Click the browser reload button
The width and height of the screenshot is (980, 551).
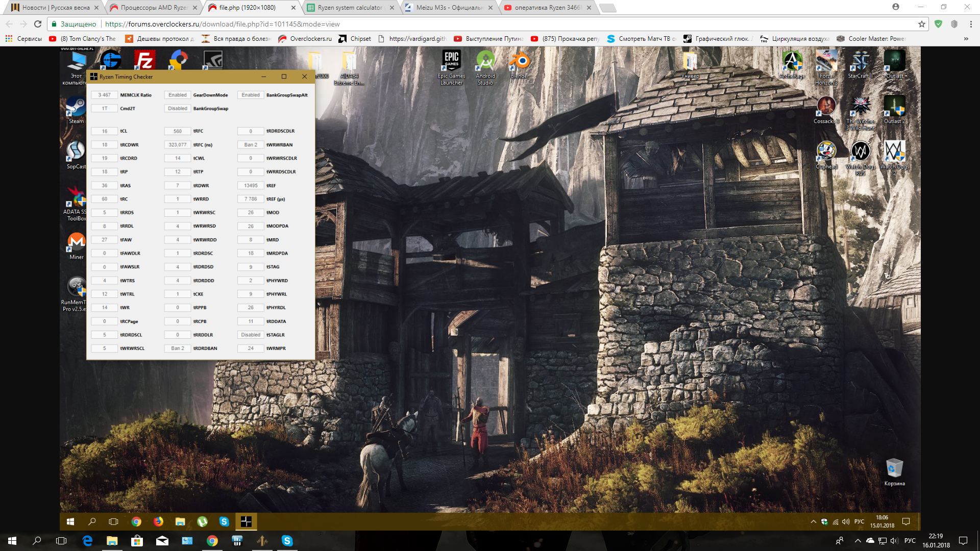[38, 24]
